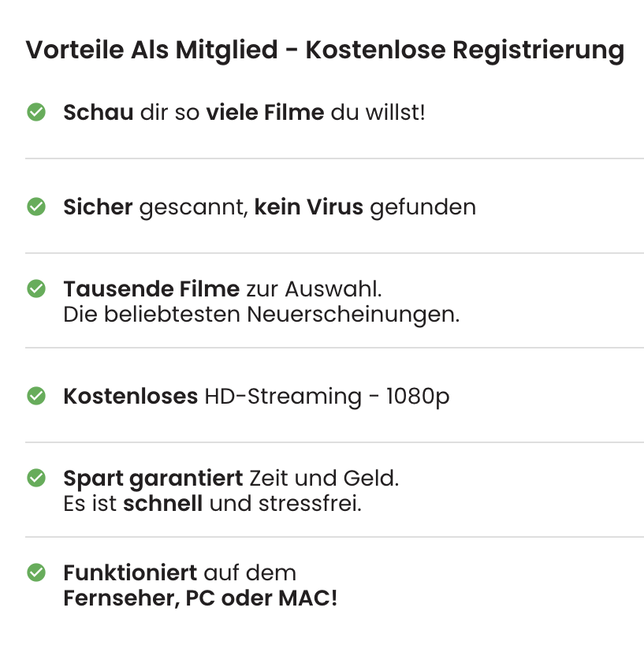Click the bold word "Schau"
Screen dimensions: 644x656
coord(98,112)
